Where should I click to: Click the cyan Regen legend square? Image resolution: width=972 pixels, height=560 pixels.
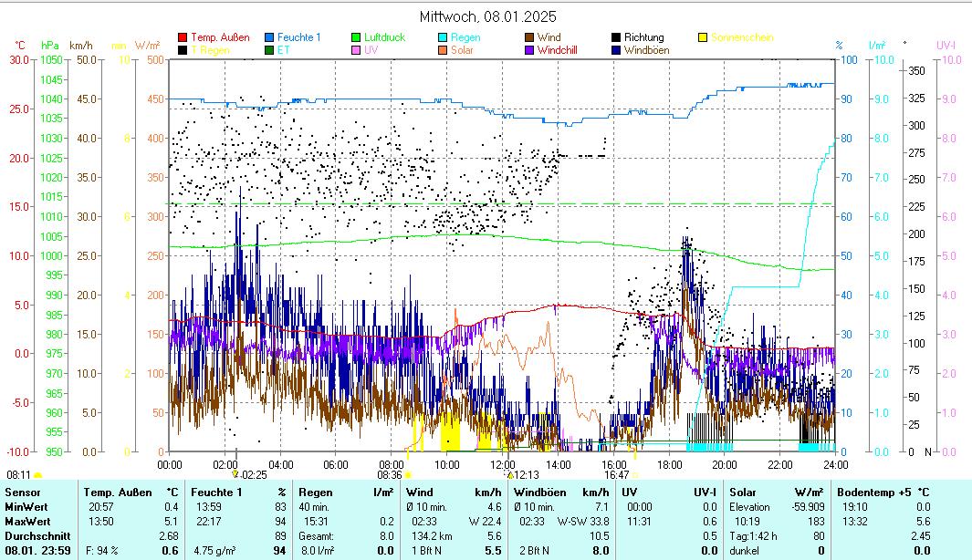(x=443, y=38)
